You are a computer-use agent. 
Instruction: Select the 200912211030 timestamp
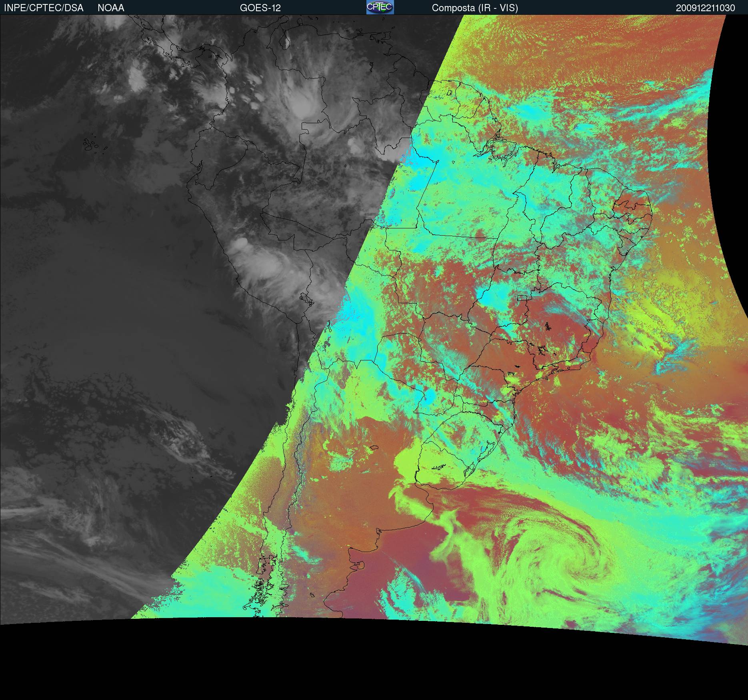[706, 8]
